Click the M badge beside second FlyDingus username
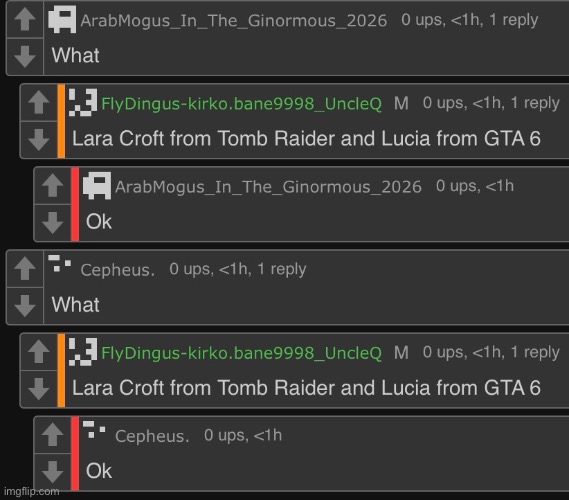 point(401,353)
